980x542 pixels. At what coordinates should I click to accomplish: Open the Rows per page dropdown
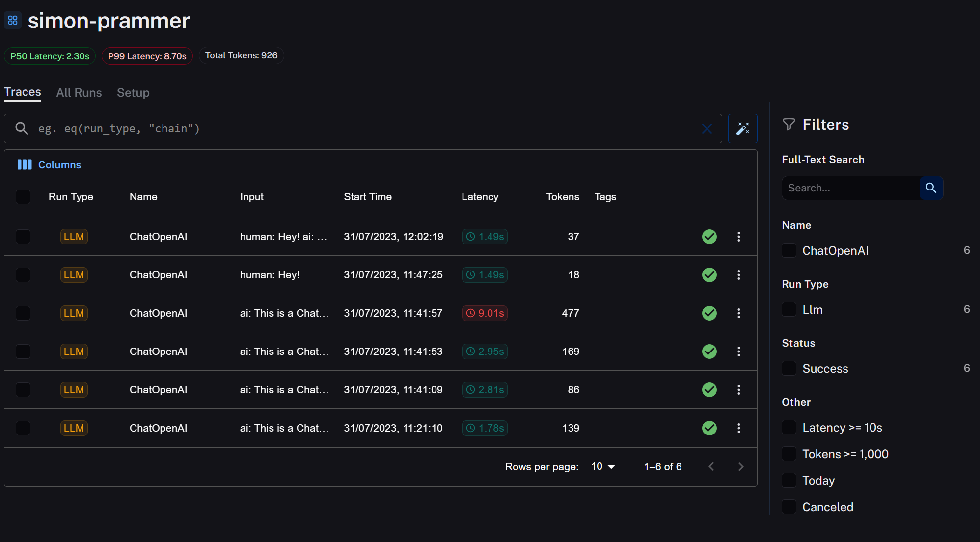click(603, 467)
